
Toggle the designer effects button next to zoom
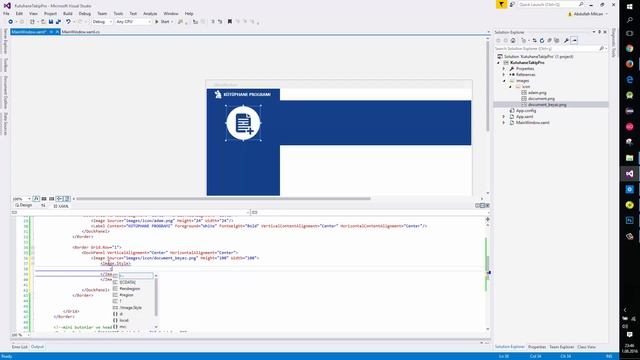click(36, 199)
